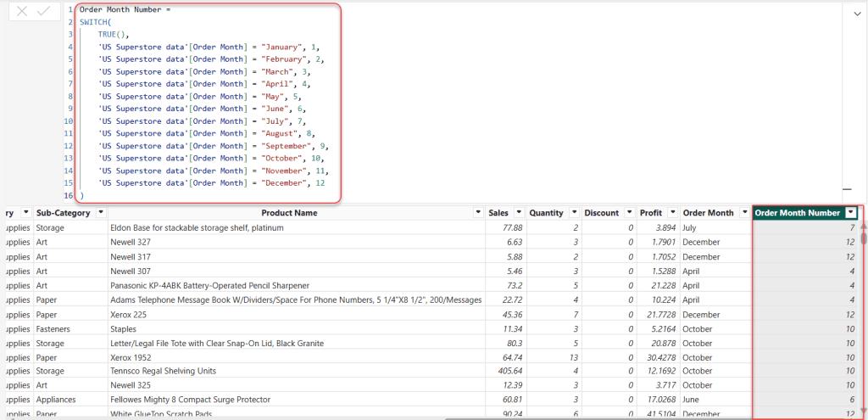Select the Quantity column header
The image size is (868, 420).
(547, 213)
